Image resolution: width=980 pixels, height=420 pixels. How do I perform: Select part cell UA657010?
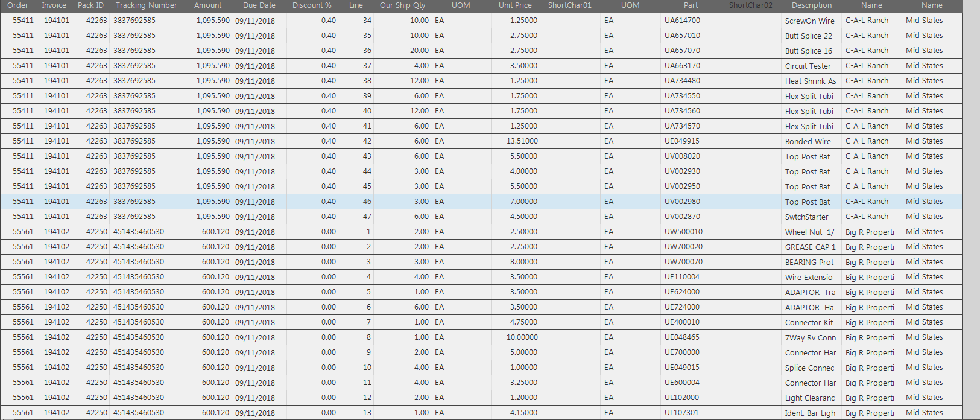(683, 36)
